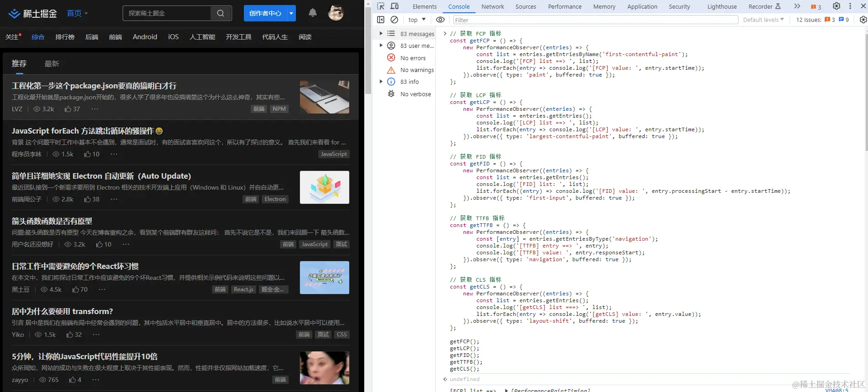Select the DevTools inspect element tool
Viewport: 868px width, 392px height.
(381, 6)
